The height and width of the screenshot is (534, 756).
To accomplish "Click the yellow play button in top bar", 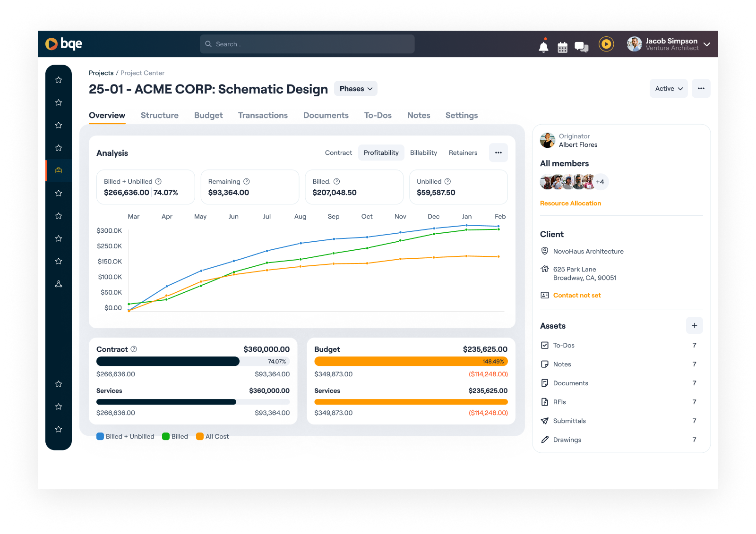I will pyautogui.click(x=606, y=43).
